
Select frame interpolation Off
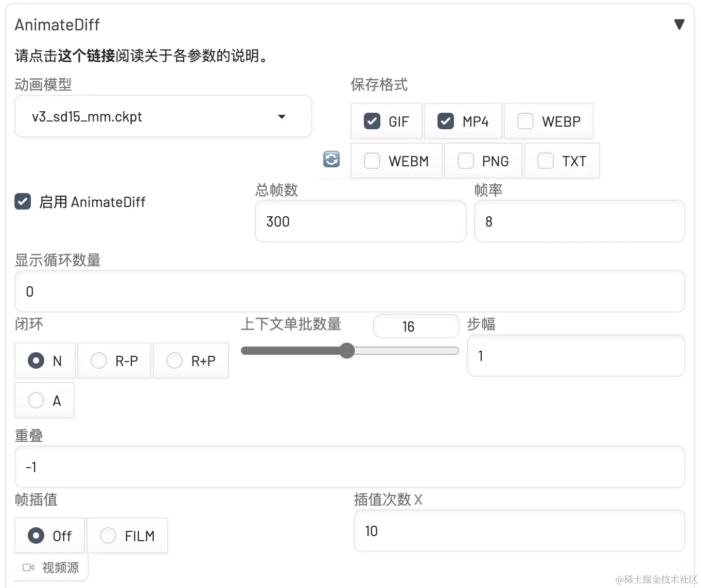pos(49,535)
